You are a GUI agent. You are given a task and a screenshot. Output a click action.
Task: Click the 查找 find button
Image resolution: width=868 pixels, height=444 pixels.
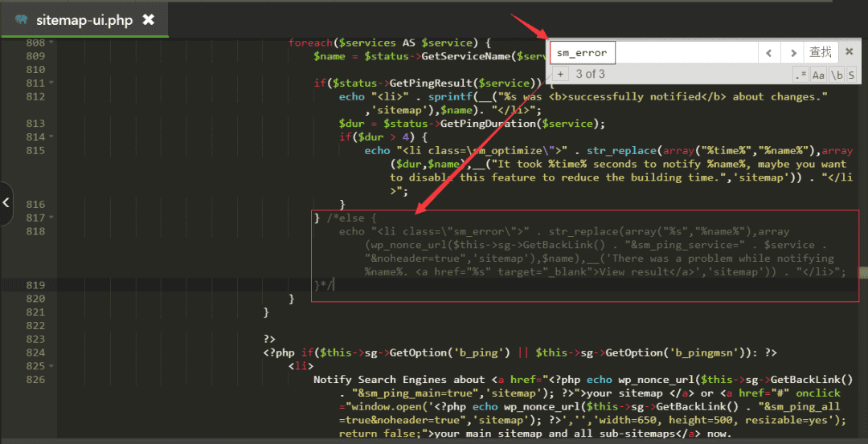[821, 52]
